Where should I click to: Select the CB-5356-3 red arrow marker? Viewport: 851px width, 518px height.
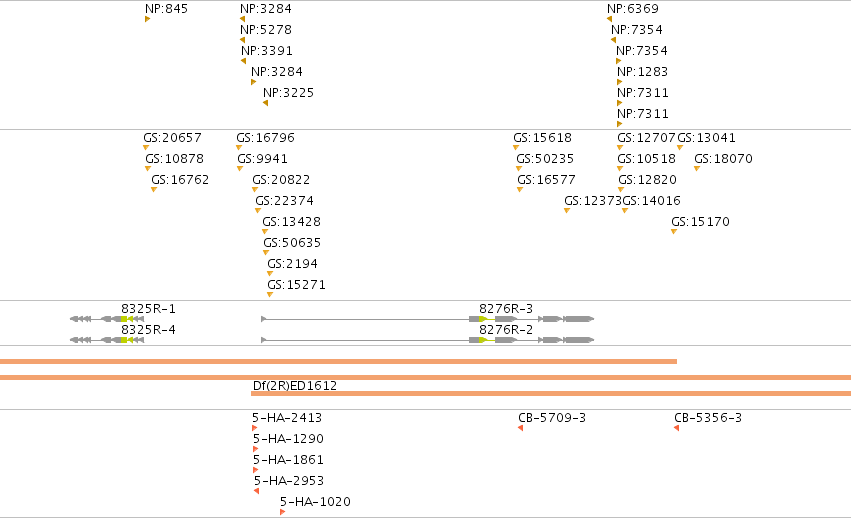(x=676, y=428)
